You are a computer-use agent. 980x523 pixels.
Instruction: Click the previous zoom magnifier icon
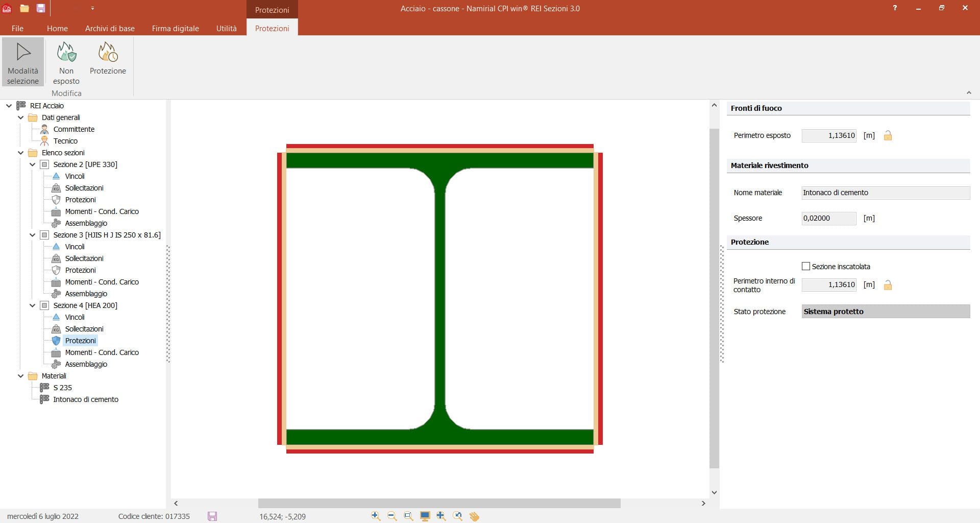tap(458, 516)
